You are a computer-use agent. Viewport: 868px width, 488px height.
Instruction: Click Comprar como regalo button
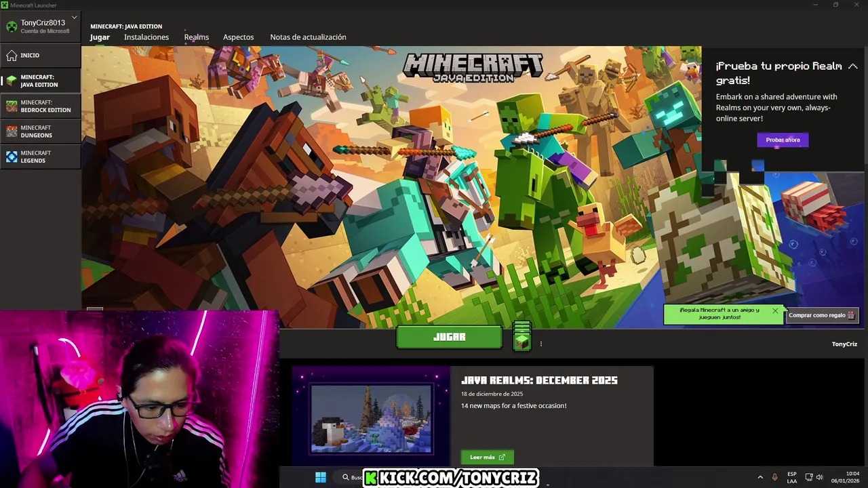point(822,315)
